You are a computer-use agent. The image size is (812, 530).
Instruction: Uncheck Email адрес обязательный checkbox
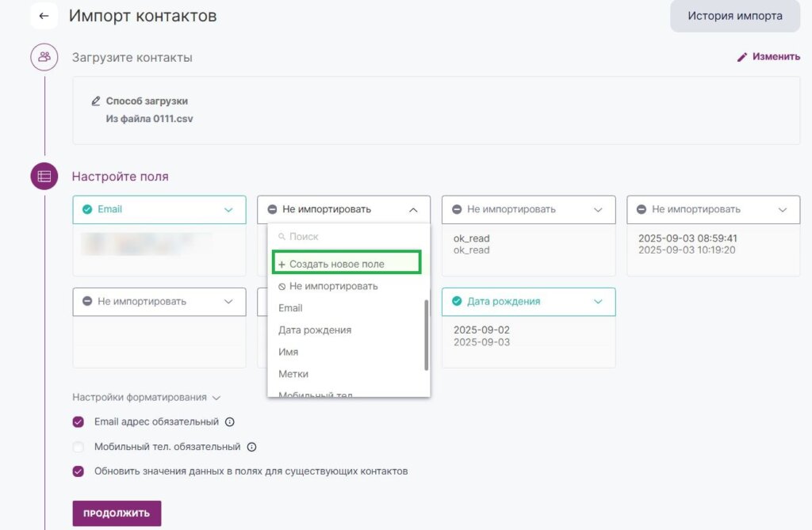point(79,422)
